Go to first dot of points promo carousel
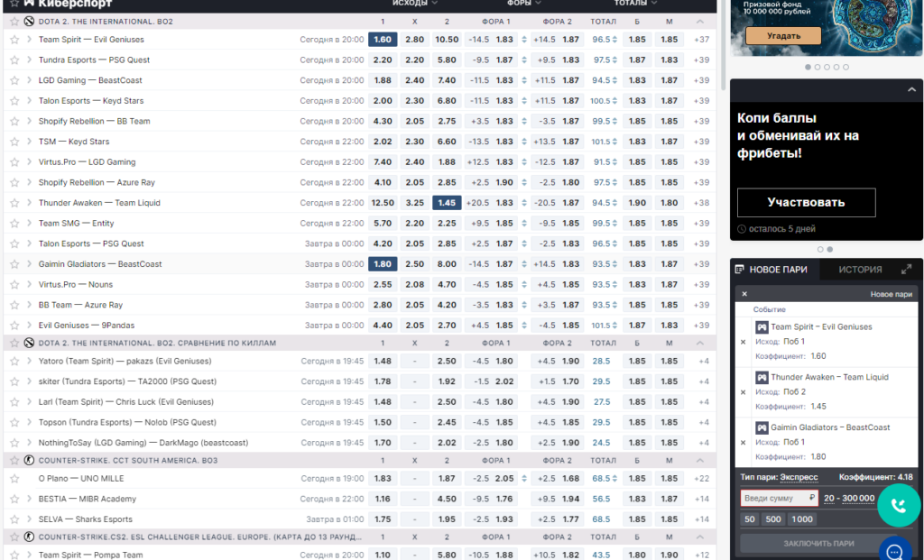 pyautogui.click(x=820, y=250)
